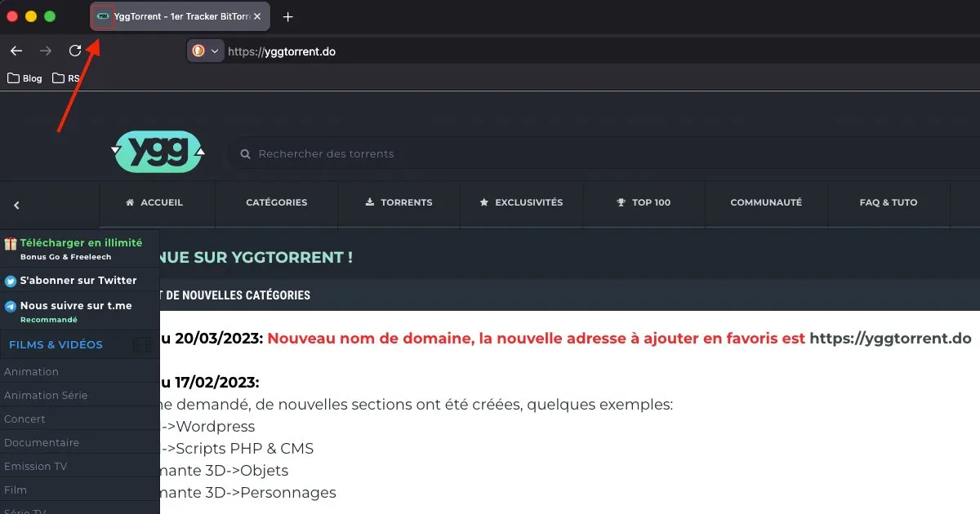Open the FAQ & TUTO menu item
Viewport: 980px width, 514px height.
click(889, 202)
